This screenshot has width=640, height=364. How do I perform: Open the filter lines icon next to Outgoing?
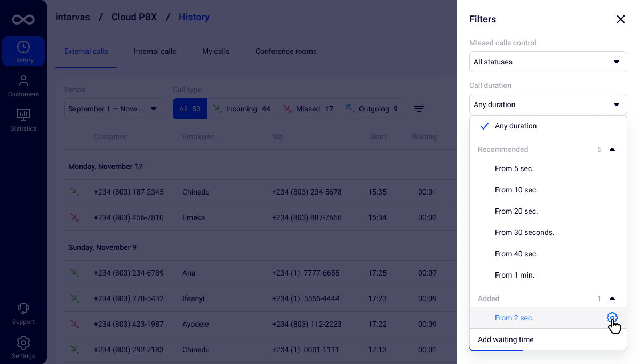[419, 109]
